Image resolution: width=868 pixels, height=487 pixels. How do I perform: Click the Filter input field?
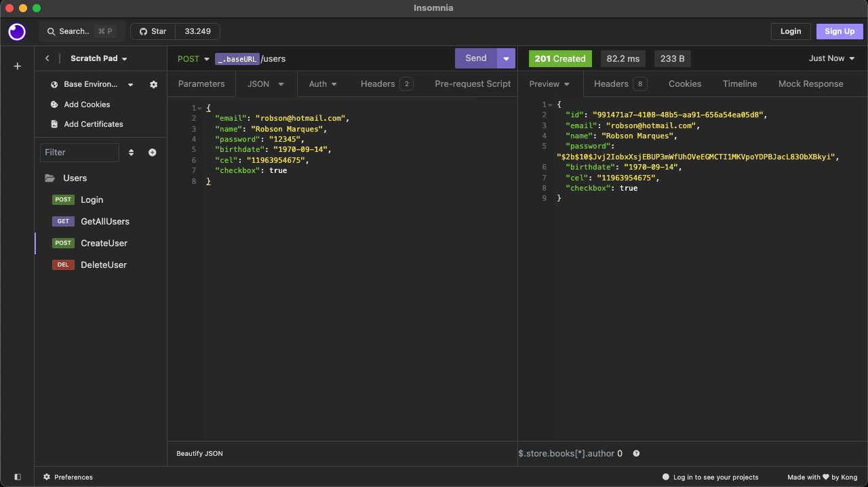tap(79, 153)
